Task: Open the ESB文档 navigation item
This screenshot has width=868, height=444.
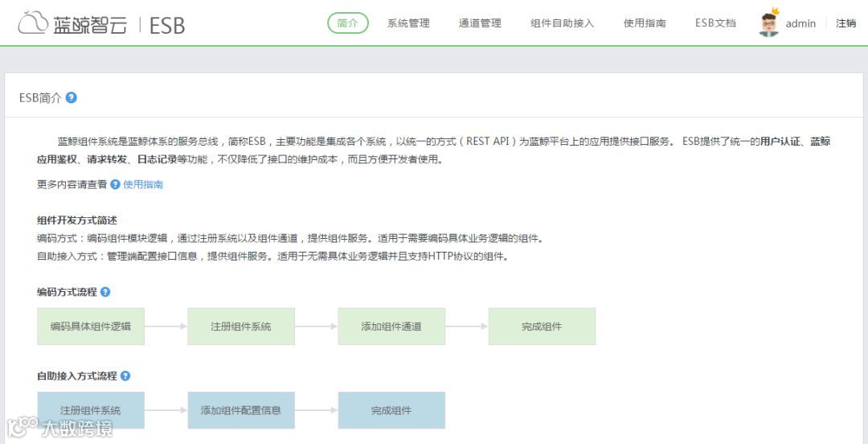Action: click(x=716, y=23)
